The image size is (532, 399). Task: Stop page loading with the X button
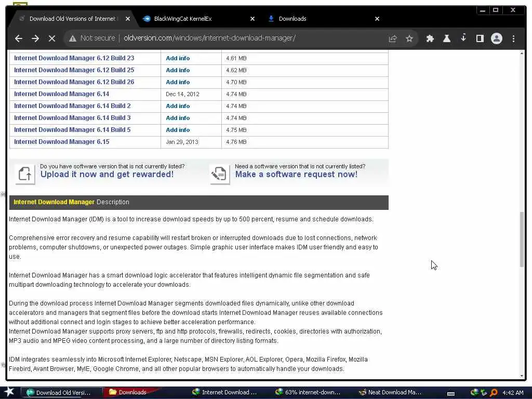pyautogui.click(x=52, y=38)
